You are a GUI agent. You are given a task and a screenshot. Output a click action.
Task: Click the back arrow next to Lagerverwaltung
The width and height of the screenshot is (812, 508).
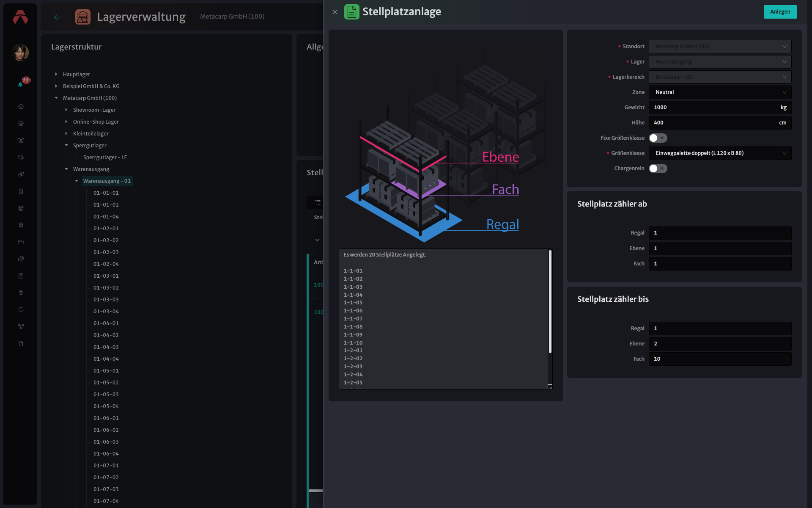tap(58, 17)
